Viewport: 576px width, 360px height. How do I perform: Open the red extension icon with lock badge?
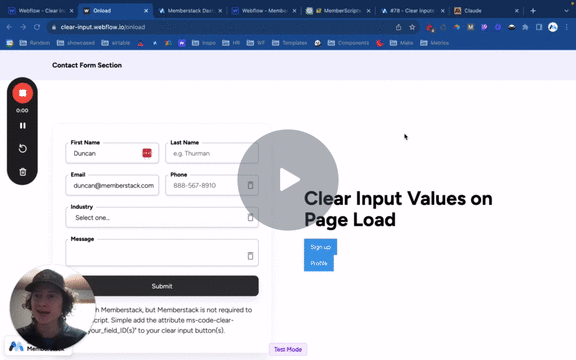pyautogui.click(x=429, y=27)
